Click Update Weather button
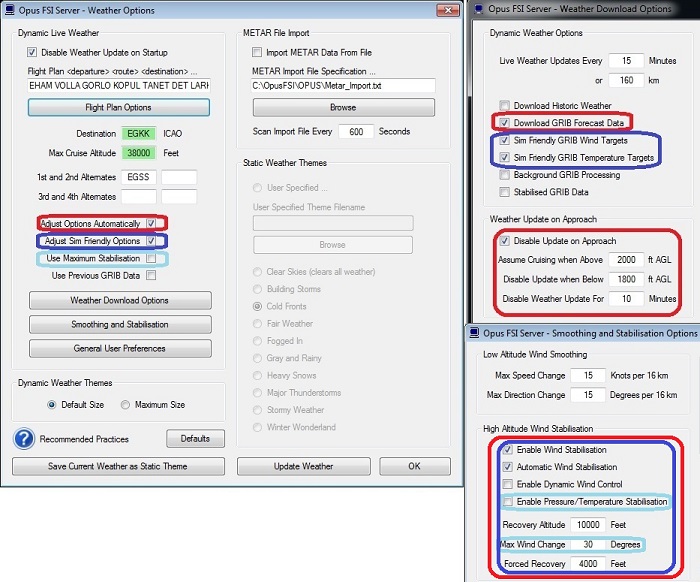 tap(304, 466)
